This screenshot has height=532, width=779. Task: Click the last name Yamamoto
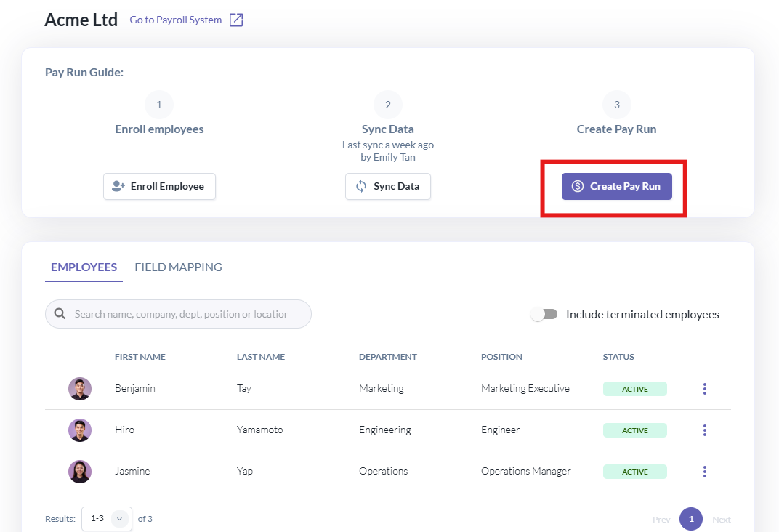(260, 430)
